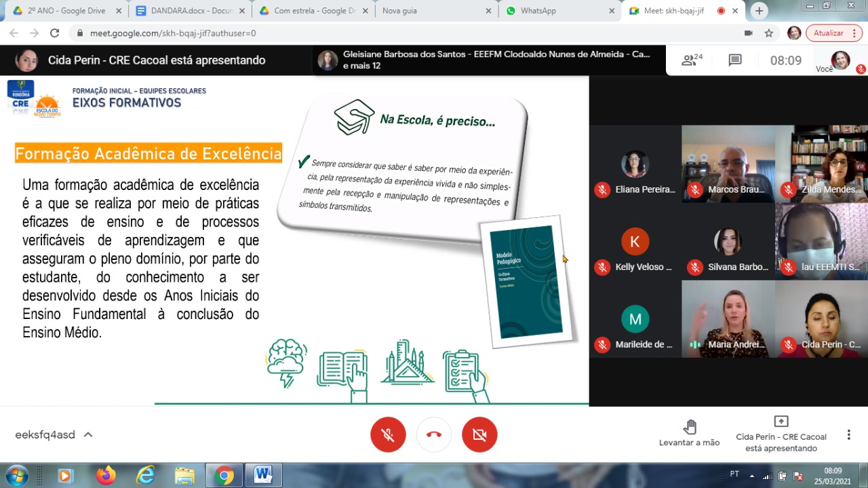Unmute your microphone

click(x=388, y=435)
